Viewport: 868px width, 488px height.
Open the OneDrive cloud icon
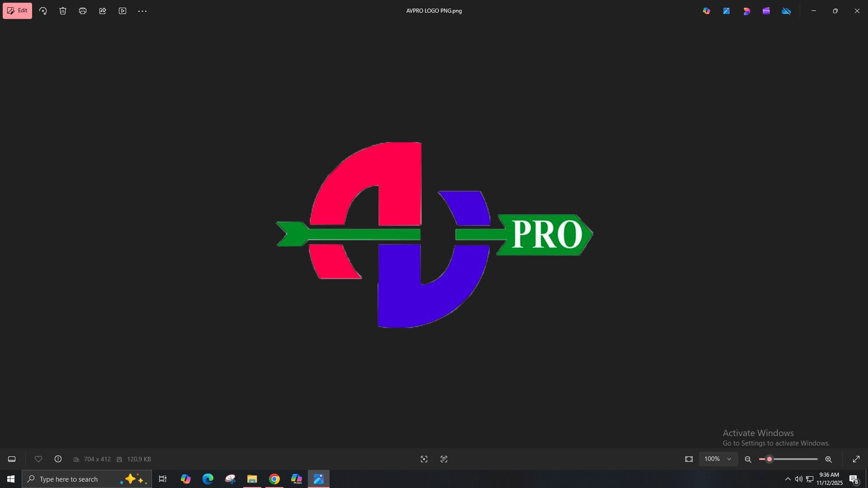(787, 11)
